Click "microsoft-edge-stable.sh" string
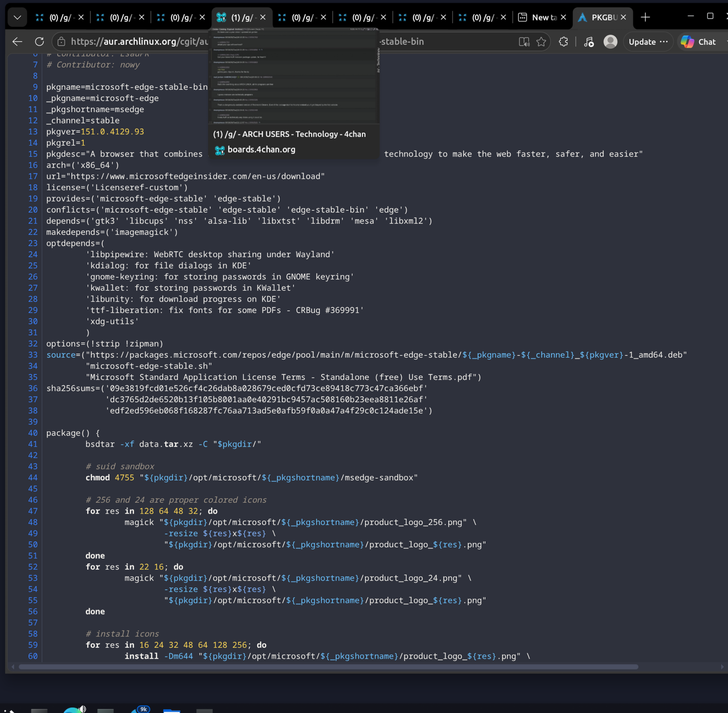This screenshot has width=728, height=713. (x=149, y=366)
